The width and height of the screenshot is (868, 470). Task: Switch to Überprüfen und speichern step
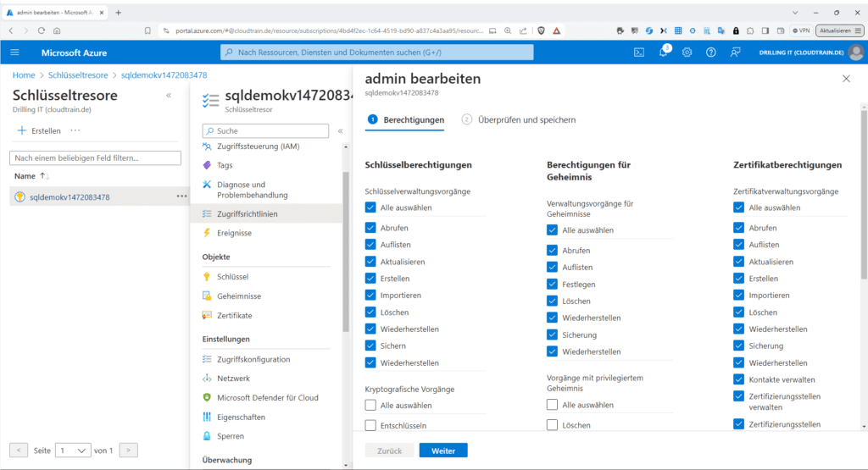tap(519, 120)
